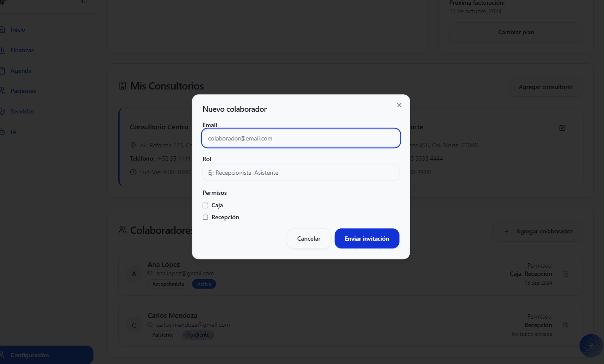Click the Email input field
This screenshot has height=364, width=604.
click(300, 138)
